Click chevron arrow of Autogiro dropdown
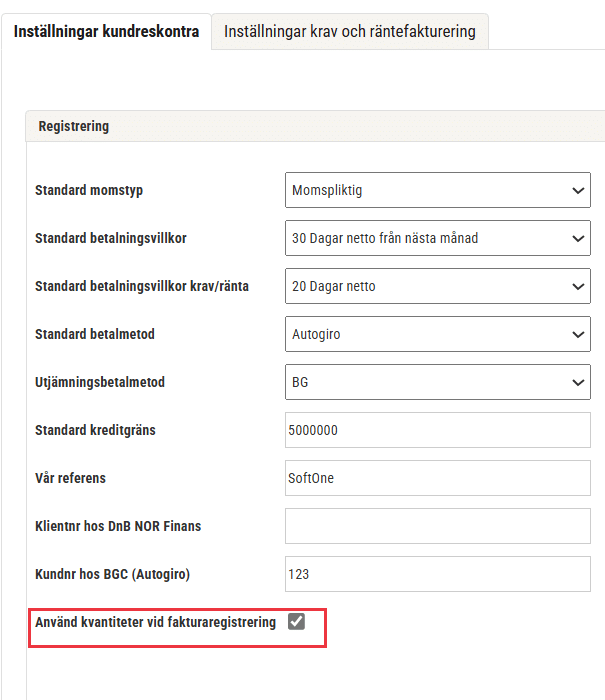This screenshot has height=700, width=605. [x=578, y=334]
